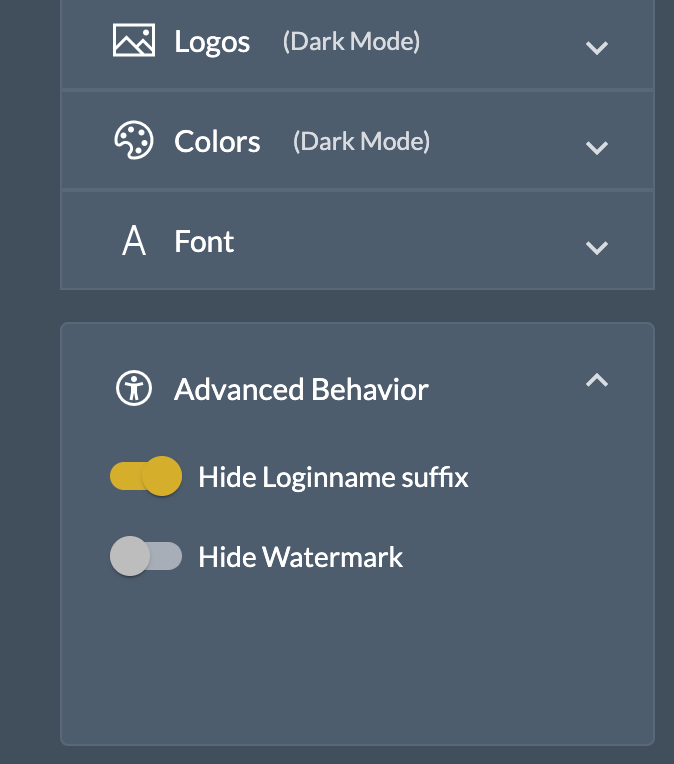Viewport: 674px width, 764px height.
Task: Expand the Colors section chevron
Action: [596, 147]
